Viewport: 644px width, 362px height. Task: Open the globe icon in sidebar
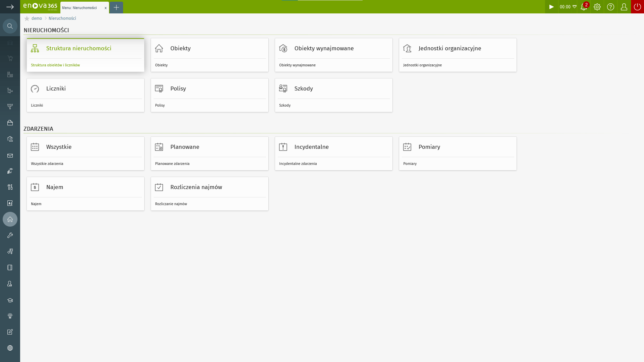(10, 348)
